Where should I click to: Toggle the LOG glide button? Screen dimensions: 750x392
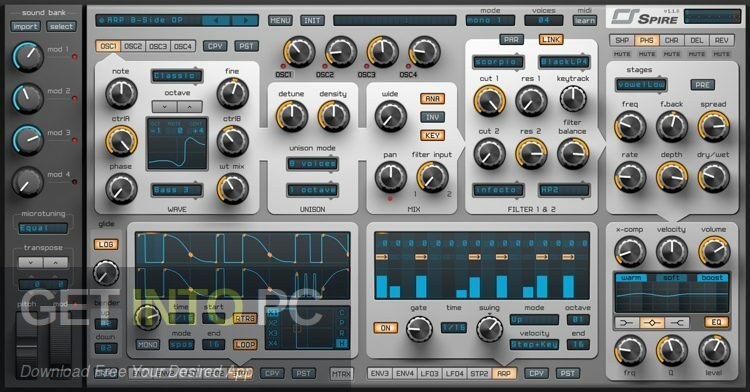click(106, 244)
